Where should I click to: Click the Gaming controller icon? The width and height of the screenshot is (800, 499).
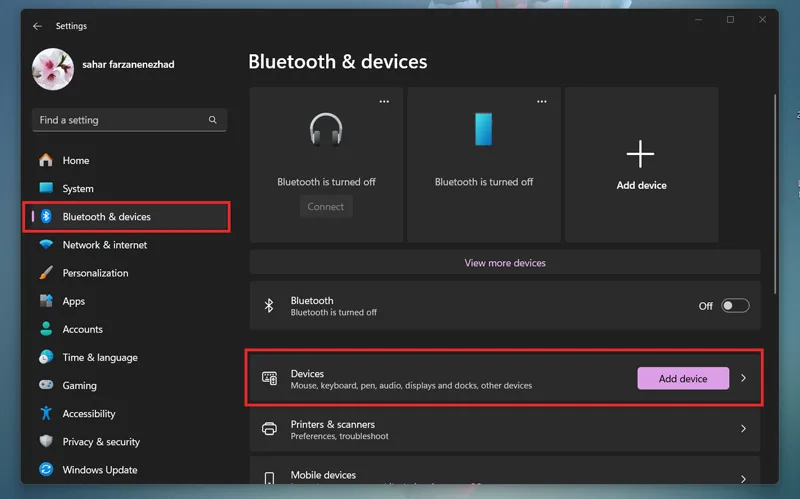(46, 385)
